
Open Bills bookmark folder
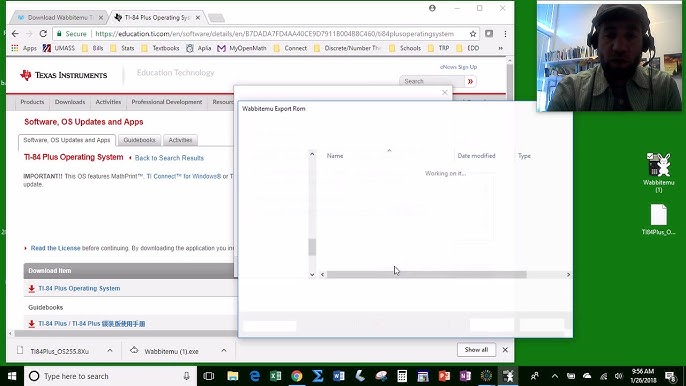[x=93, y=48]
